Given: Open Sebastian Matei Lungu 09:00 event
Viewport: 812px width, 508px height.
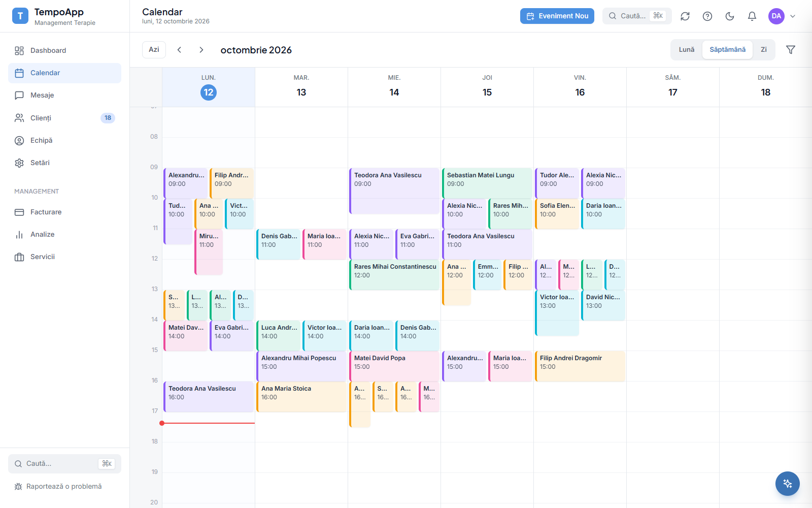Looking at the screenshot, I should click(x=487, y=183).
